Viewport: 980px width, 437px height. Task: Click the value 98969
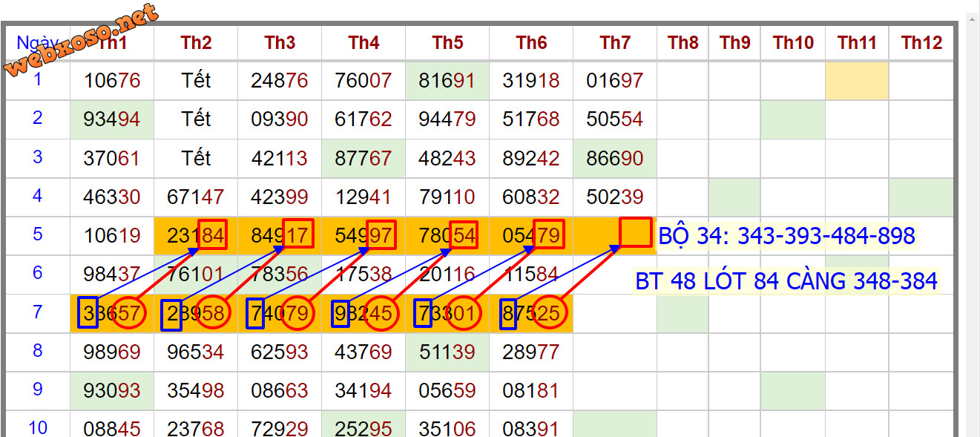(x=112, y=352)
